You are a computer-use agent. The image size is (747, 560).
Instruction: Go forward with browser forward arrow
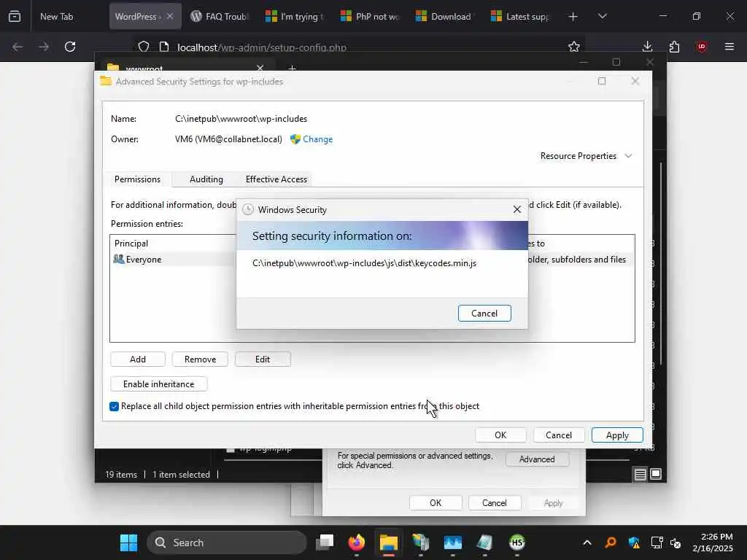pos(44,47)
